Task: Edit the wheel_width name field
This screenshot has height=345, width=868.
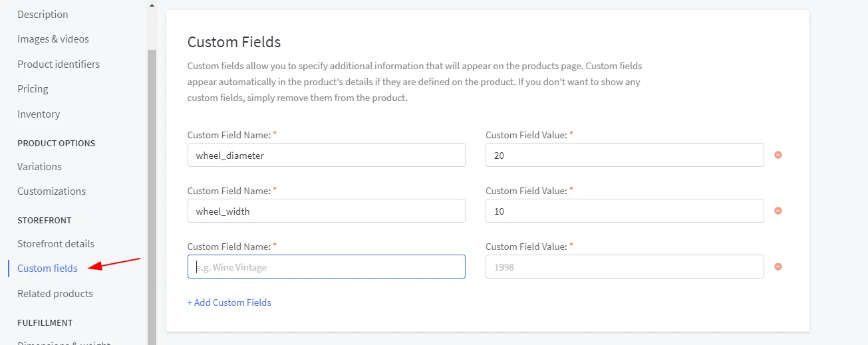Action: [x=326, y=211]
